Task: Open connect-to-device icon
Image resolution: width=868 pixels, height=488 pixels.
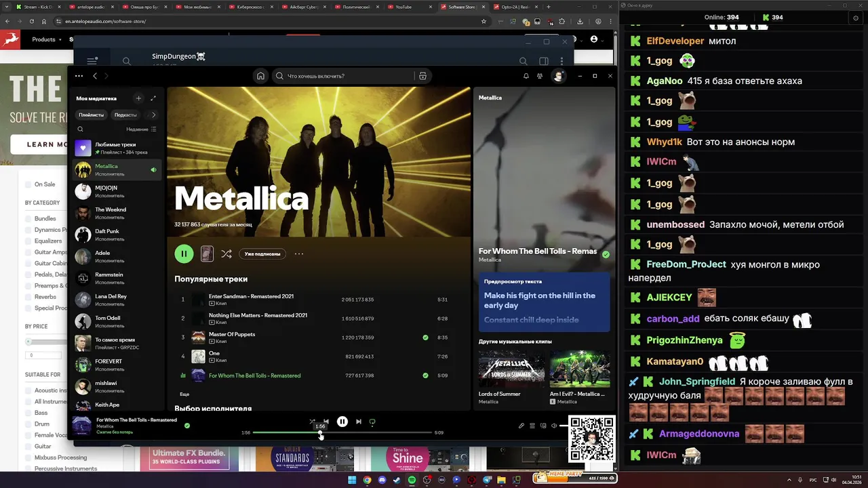Action: pyautogui.click(x=543, y=426)
